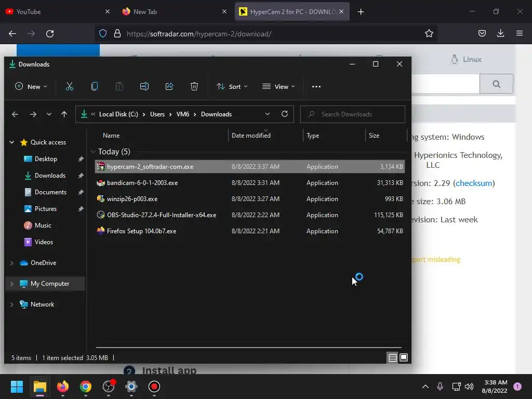
Task: Click the Delete trash can icon
Action: click(x=194, y=87)
